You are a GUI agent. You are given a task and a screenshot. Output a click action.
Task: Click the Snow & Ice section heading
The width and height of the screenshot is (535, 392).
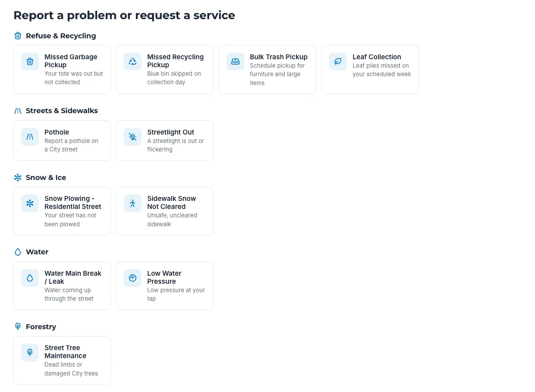click(x=46, y=177)
